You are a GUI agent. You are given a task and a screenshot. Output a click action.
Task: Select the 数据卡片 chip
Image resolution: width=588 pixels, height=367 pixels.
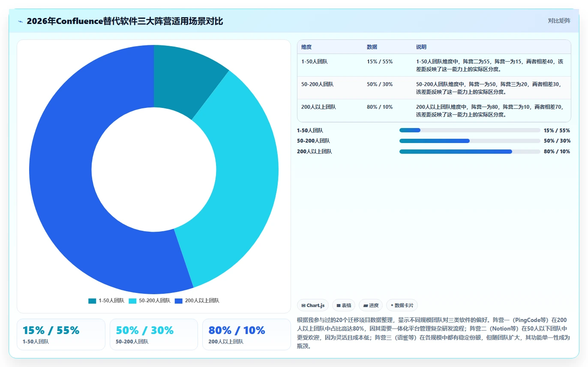click(x=402, y=305)
